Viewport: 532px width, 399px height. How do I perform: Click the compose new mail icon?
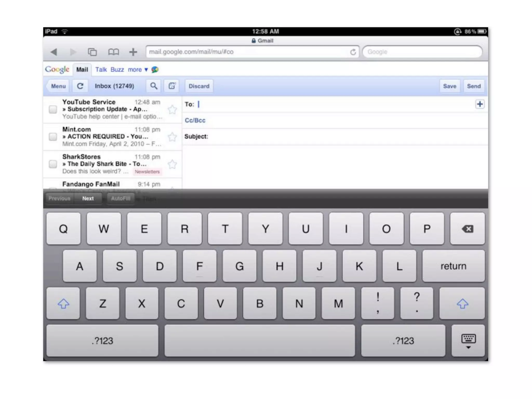pyautogui.click(x=172, y=86)
